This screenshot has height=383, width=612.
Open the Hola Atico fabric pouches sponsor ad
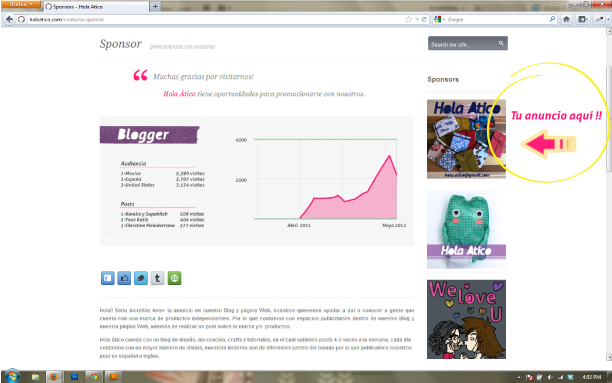(466, 139)
